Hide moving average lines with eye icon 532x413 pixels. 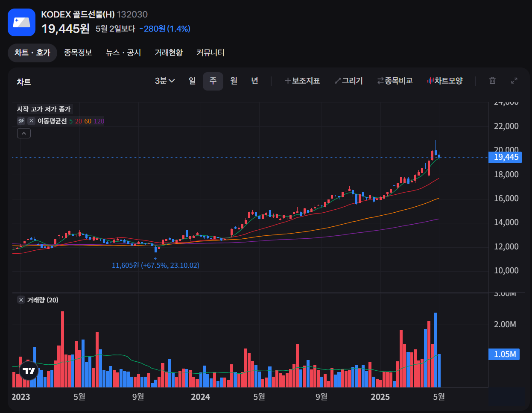click(21, 121)
